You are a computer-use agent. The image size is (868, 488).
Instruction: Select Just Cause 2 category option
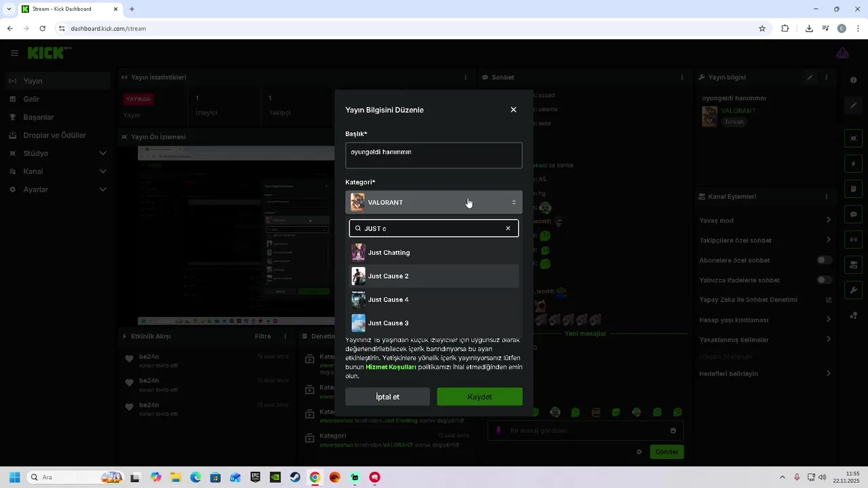click(434, 276)
